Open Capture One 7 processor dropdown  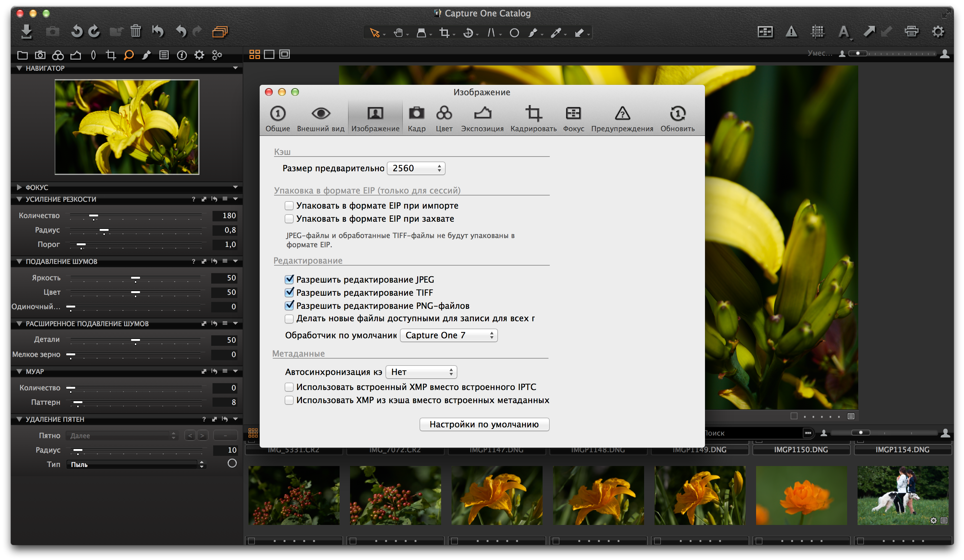(x=448, y=335)
